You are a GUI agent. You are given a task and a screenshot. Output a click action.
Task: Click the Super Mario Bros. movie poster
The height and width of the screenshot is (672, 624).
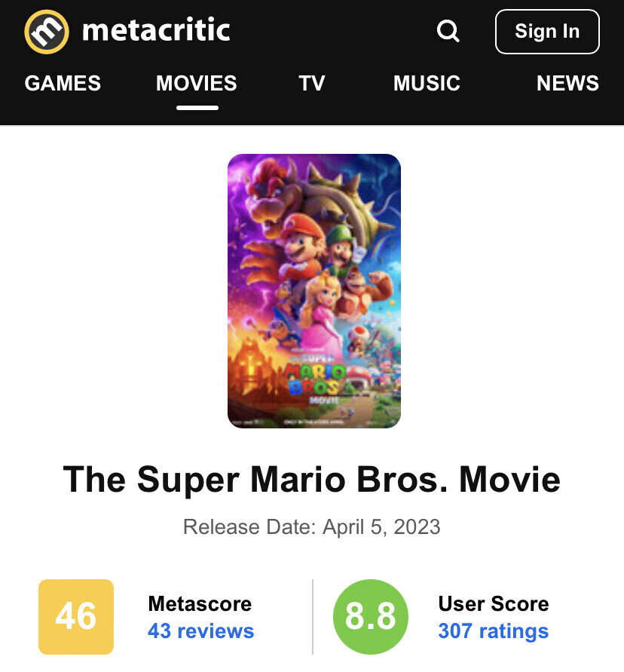(314, 291)
